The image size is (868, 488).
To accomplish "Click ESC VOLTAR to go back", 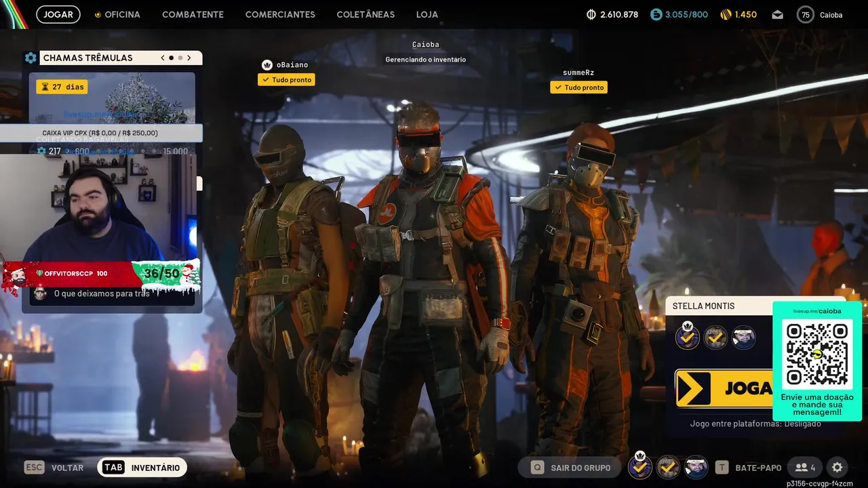I will pos(54,468).
